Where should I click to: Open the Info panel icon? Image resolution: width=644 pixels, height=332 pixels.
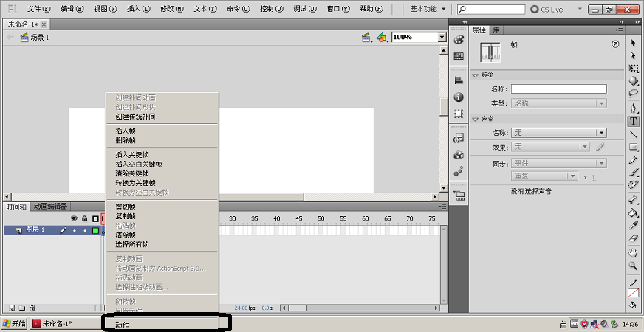(x=459, y=97)
